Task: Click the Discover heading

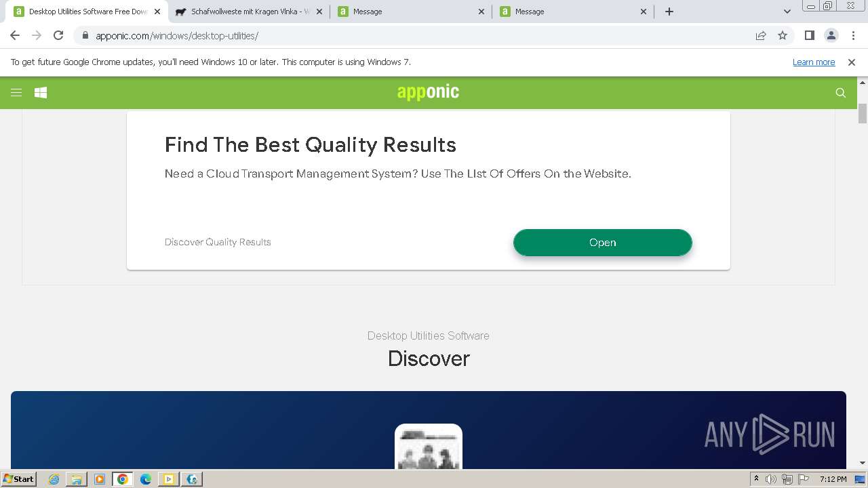Action: pos(429,359)
